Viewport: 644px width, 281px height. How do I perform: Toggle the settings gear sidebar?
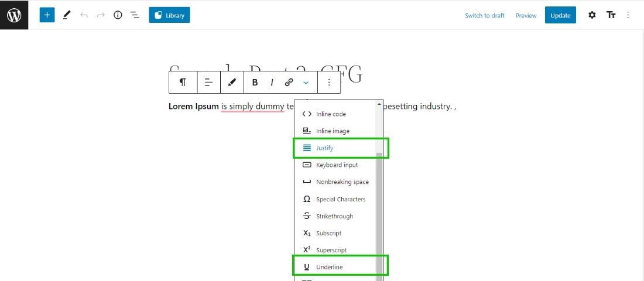click(x=592, y=15)
